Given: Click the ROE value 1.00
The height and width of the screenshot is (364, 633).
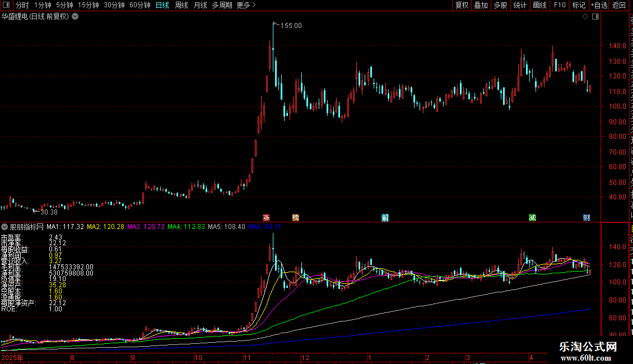Looking at the screenshot, I should (55, 309).
